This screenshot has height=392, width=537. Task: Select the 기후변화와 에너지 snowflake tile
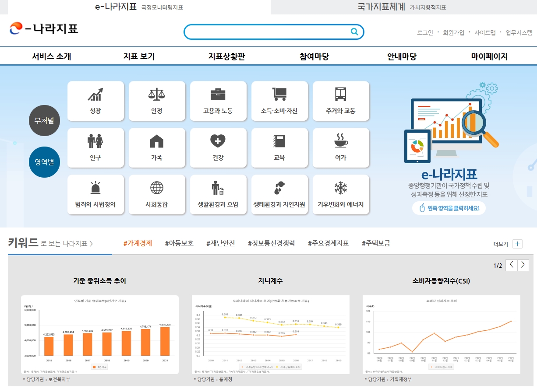click(x=341, y=195)
